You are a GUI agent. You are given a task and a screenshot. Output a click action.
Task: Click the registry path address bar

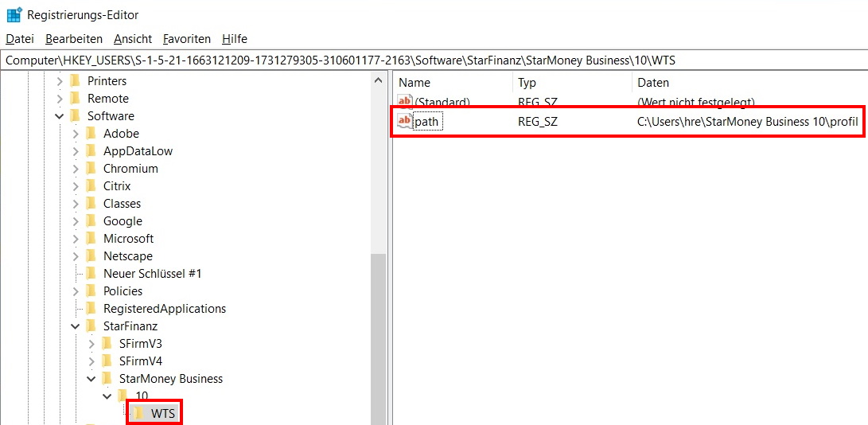434,60
